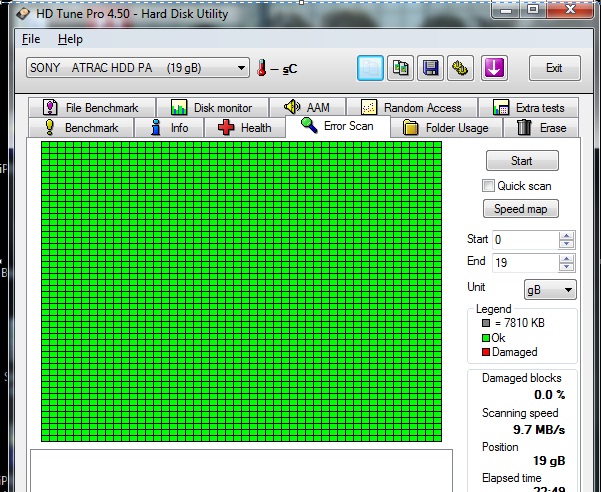Click the floppy disk save icon

click(431, 68)
